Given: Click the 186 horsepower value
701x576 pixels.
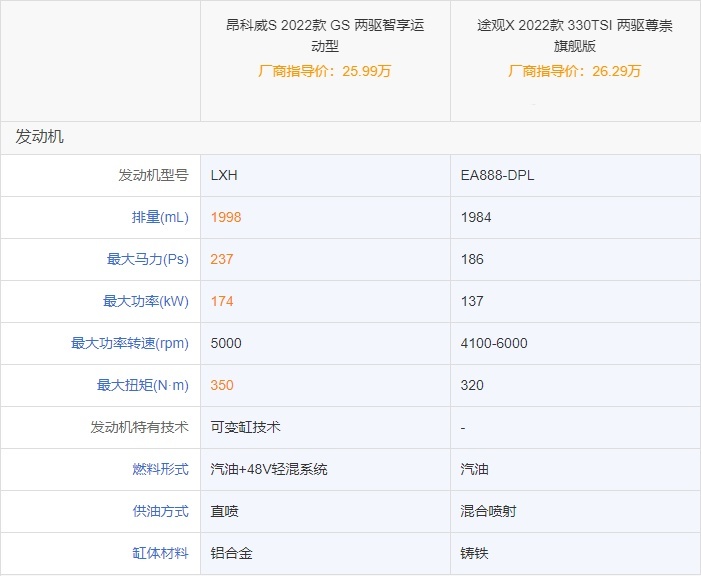Looking at the screenshot, I should 472,259.
